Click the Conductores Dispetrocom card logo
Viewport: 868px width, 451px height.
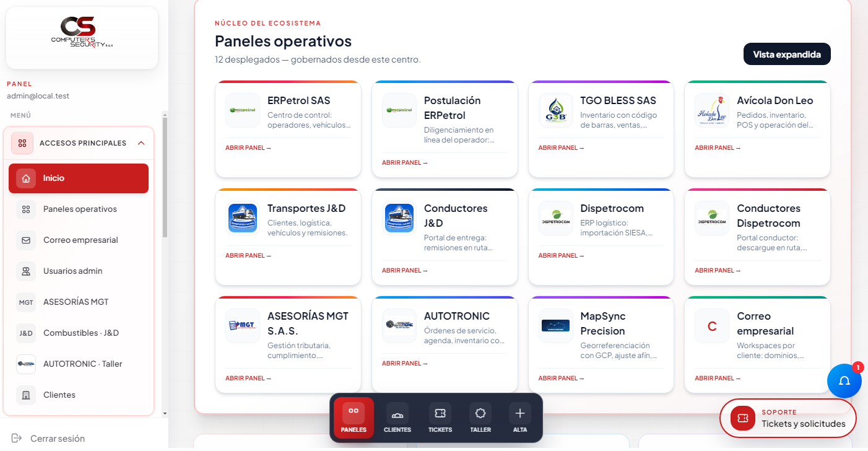[x=712, y=218]
